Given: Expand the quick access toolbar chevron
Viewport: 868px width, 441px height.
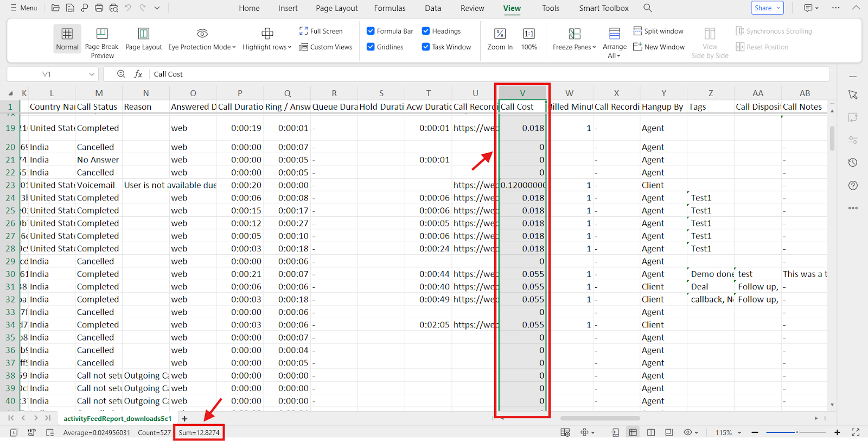Looking at the screenshot, I should point(157,8).
